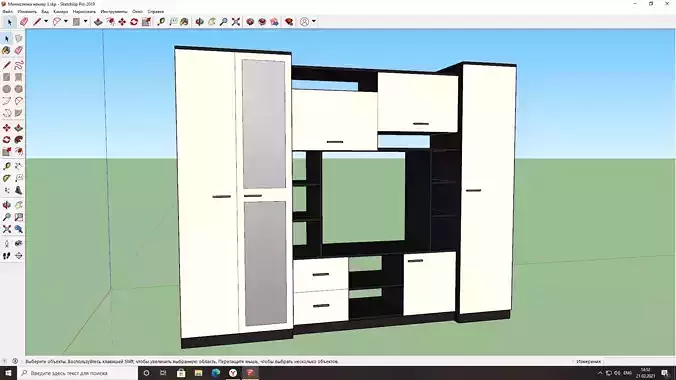This screenshot has height=380, width=676.
Task: Pick the Pie arc tool
Action: tap(19, 113)
